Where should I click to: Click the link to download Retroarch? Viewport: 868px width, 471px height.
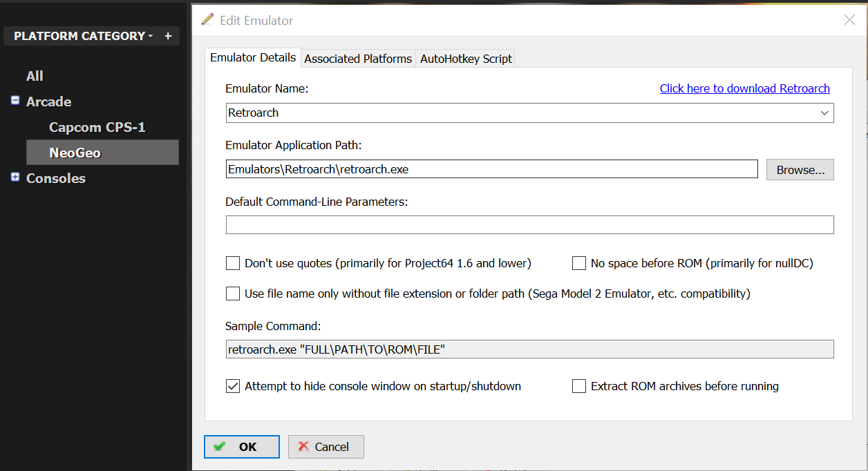pyautogui.click(x=745, y=88)
